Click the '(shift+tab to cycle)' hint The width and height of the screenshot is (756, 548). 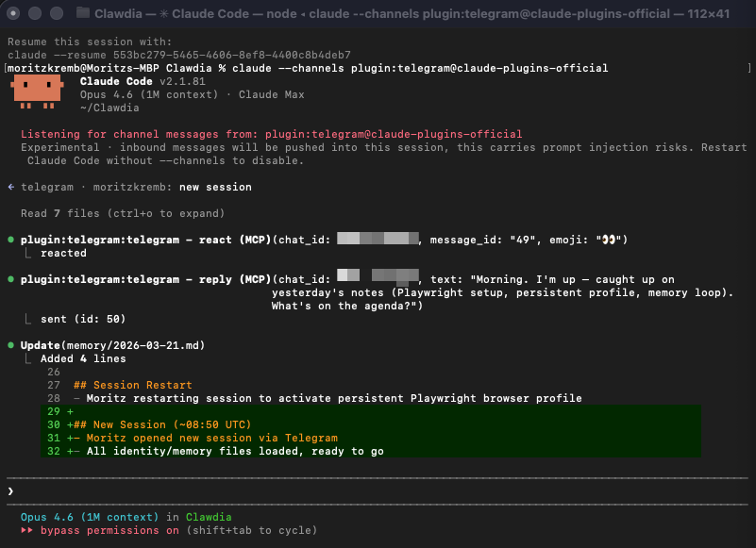coord(252,530)
